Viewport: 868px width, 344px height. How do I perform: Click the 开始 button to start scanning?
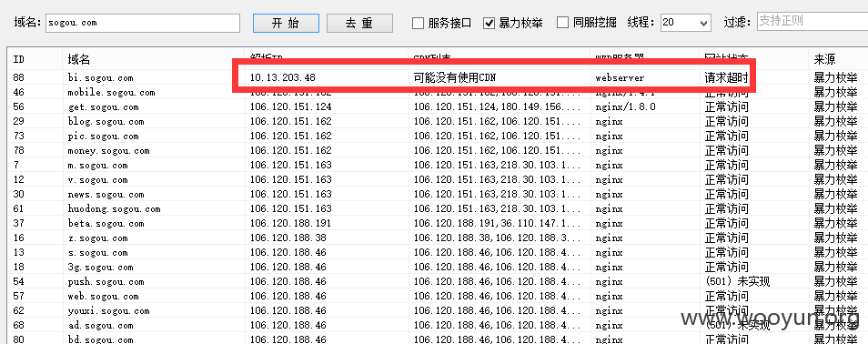click(x=286, y=24)
